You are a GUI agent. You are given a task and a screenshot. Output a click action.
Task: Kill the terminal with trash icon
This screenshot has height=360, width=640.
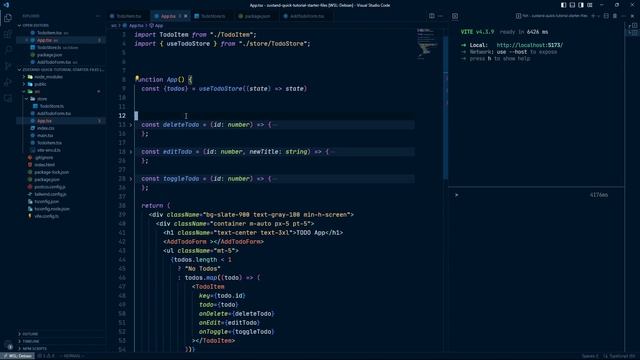(615, 16)
